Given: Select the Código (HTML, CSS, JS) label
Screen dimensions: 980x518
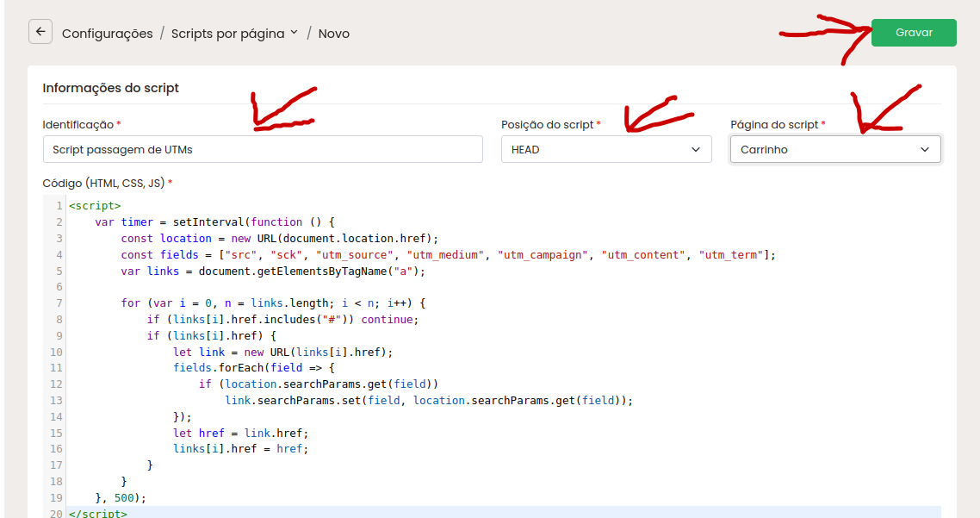Looking at the screenshot, I should point(103,184).
